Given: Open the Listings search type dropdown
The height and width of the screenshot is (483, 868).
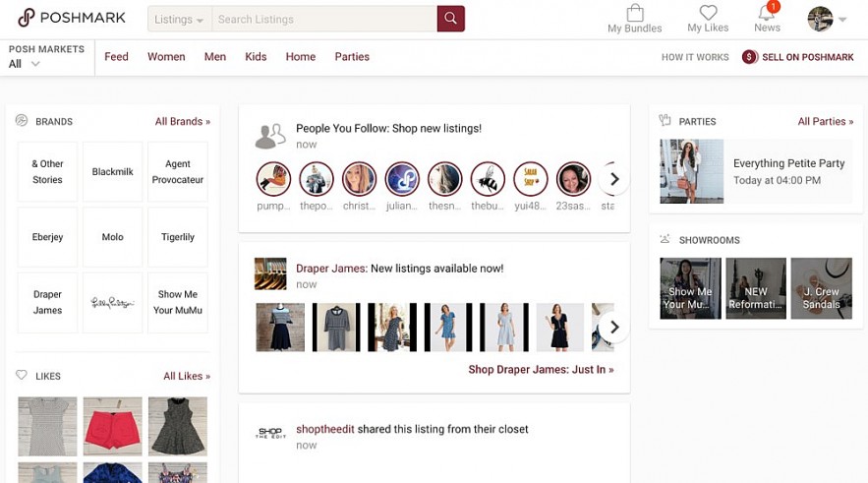Looking at the screenshot, I should click(x=179, y=19).
